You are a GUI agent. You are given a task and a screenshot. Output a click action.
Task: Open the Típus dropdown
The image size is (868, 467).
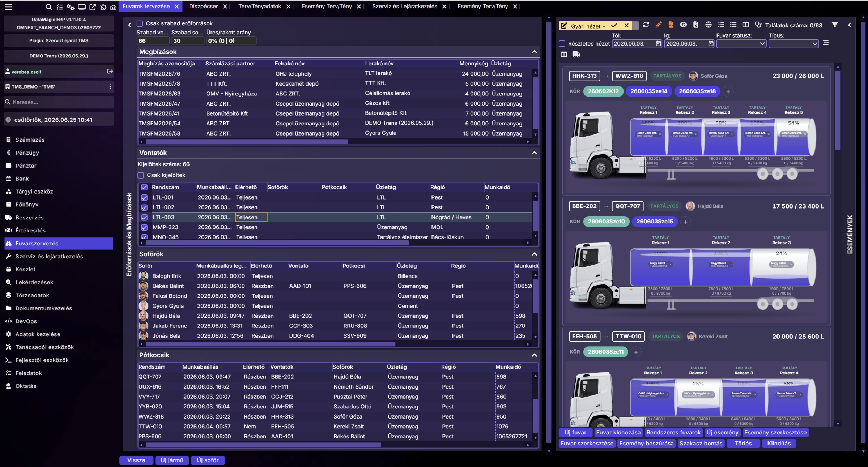click(x=793, y=44)
